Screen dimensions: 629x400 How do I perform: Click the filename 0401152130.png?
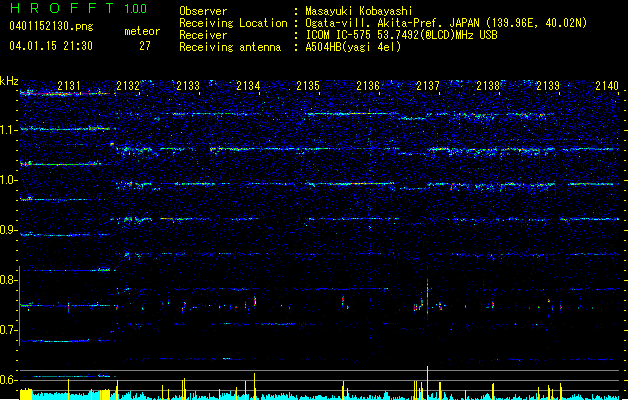coord(51,26)
